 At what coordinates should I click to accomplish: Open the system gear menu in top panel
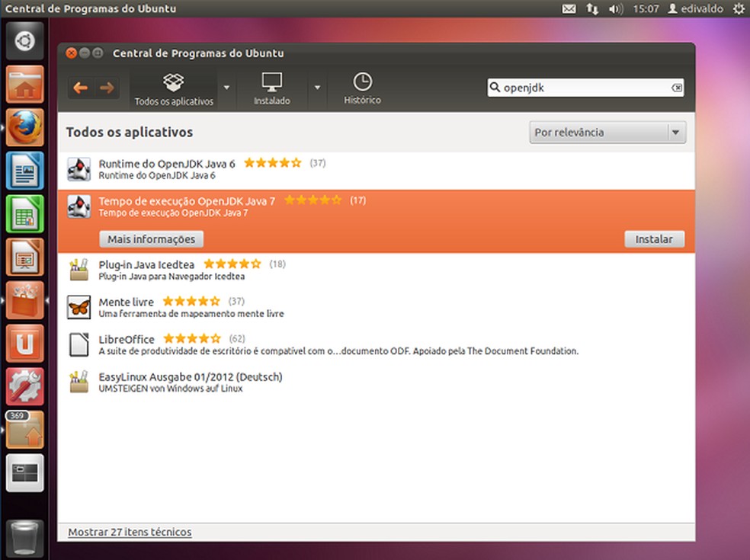tap(739, 8)
